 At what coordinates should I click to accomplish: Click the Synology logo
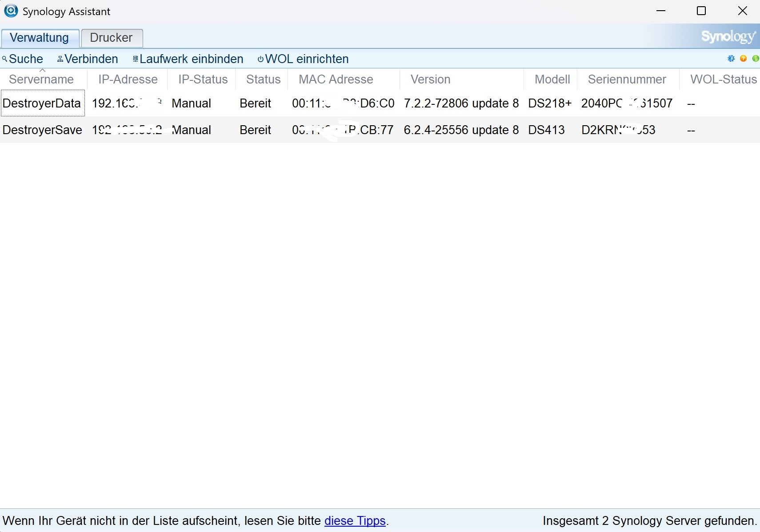pyautogui.click(x=728, y=36)
